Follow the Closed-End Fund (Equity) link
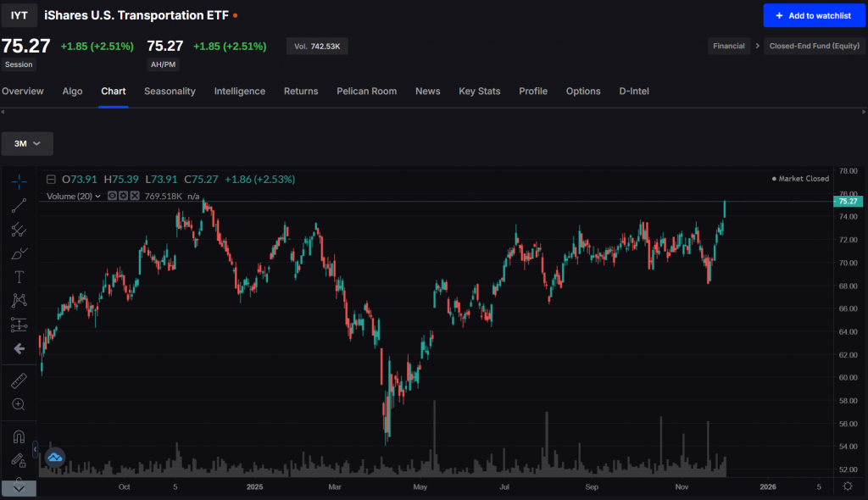 pos(811,47)
